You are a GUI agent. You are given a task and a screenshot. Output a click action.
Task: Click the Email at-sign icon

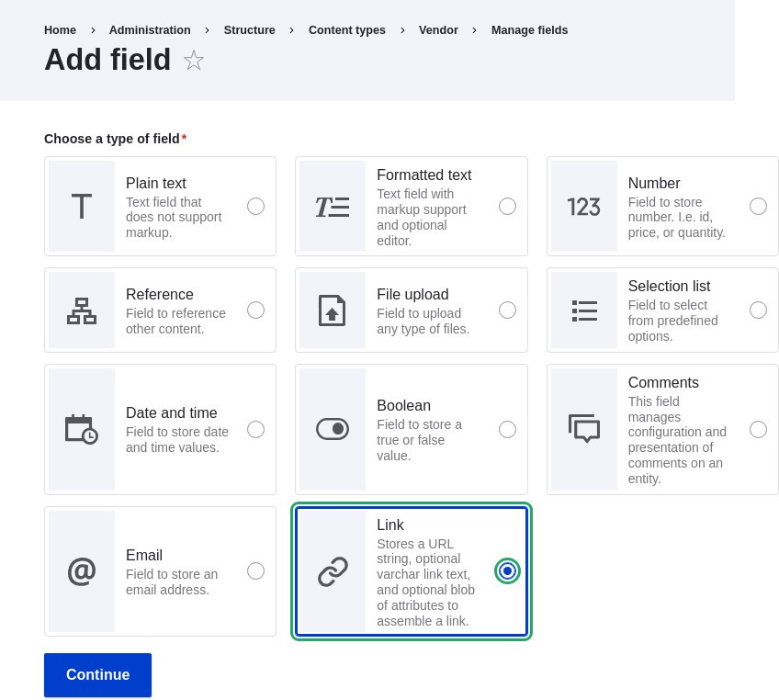(x=82, y=571)
